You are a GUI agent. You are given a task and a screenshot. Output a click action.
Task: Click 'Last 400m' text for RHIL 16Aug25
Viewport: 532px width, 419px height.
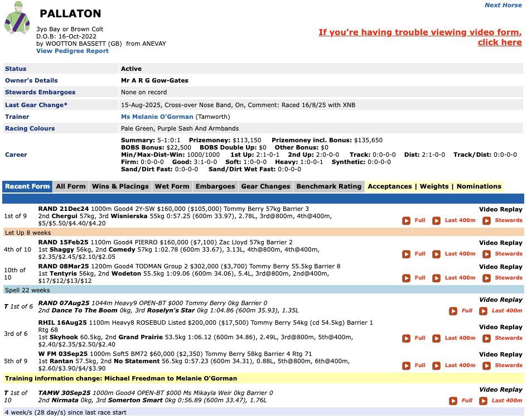(x=460, y=338)
